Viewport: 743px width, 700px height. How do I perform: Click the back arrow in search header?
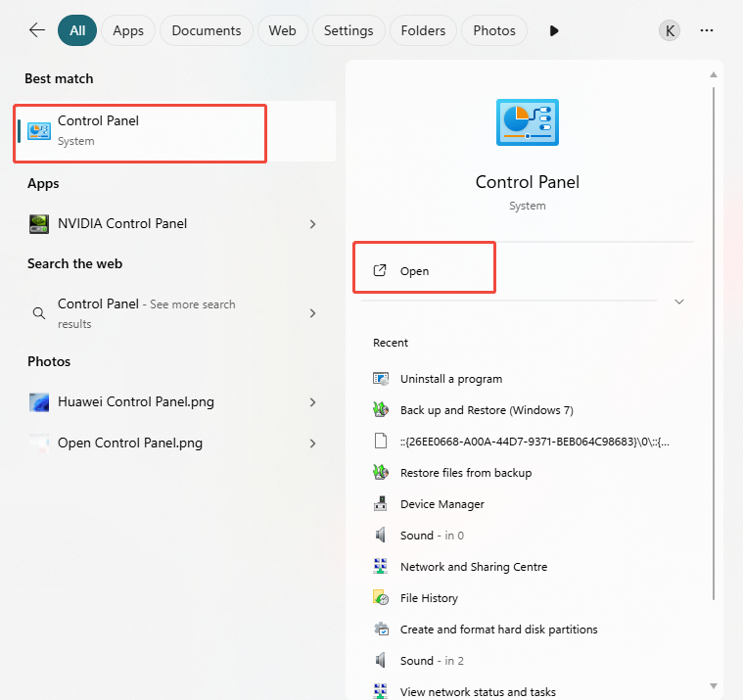click(37, 30)
